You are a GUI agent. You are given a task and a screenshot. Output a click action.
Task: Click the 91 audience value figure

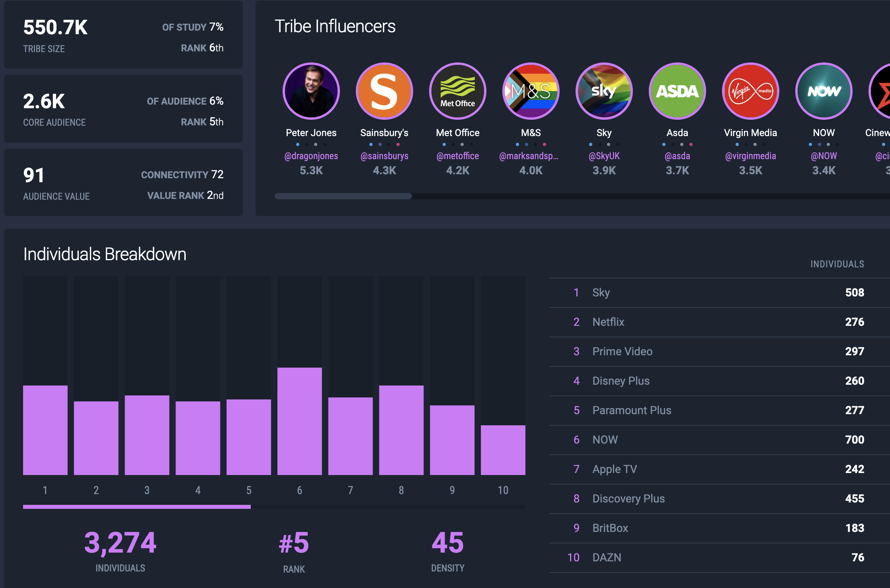34,175
